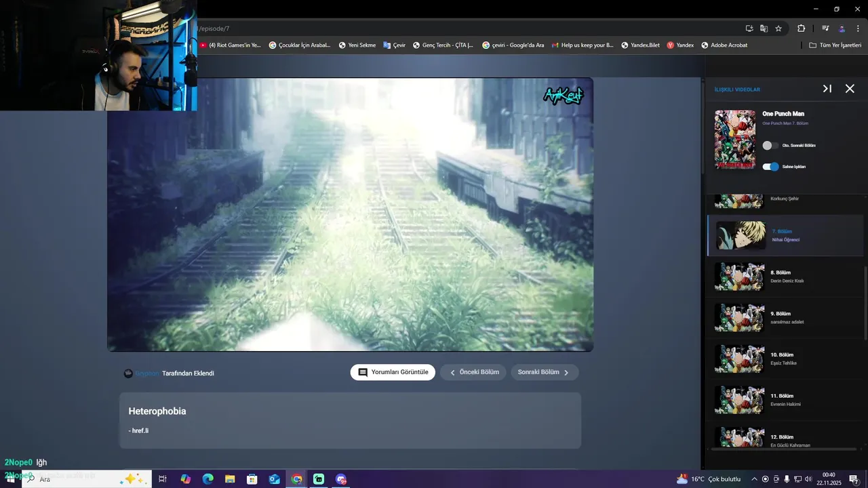
Task: Select episode 11. Bölüm Evrenin Hakimi
Action: click(785, 400)
